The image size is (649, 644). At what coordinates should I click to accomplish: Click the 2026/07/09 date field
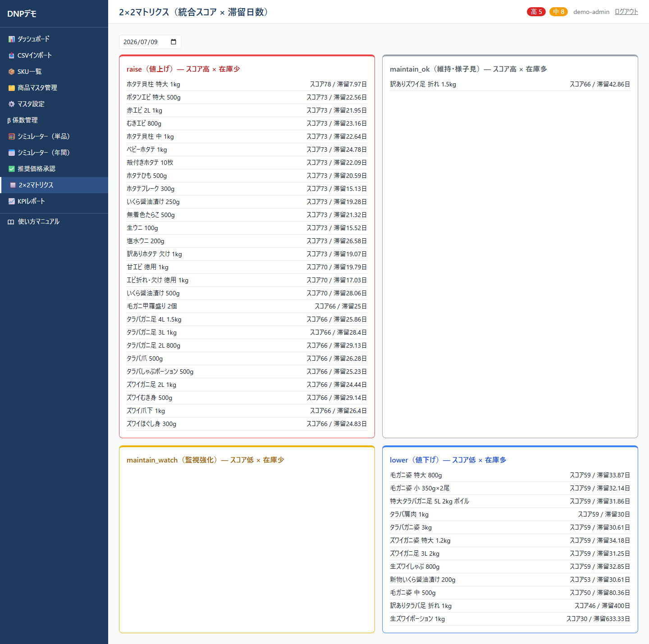pos(150,42)
